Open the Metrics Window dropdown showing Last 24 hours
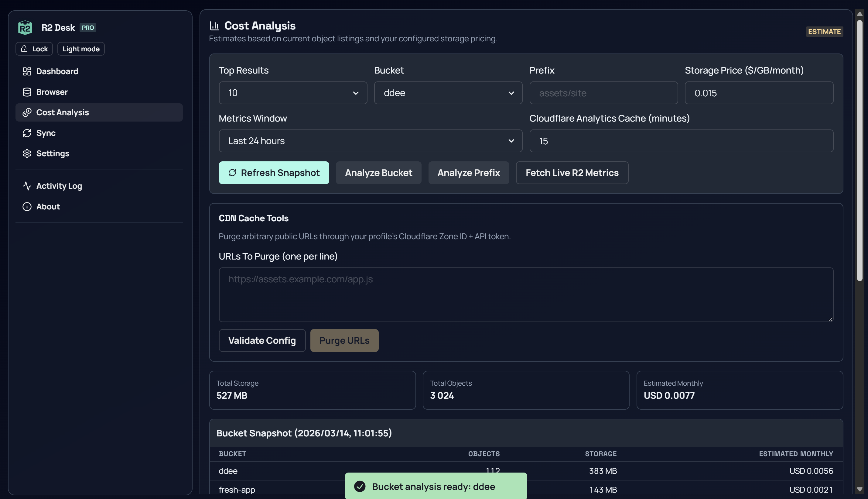Image resolution: width=868 pixels, height=499 pixels. [371, 140]
